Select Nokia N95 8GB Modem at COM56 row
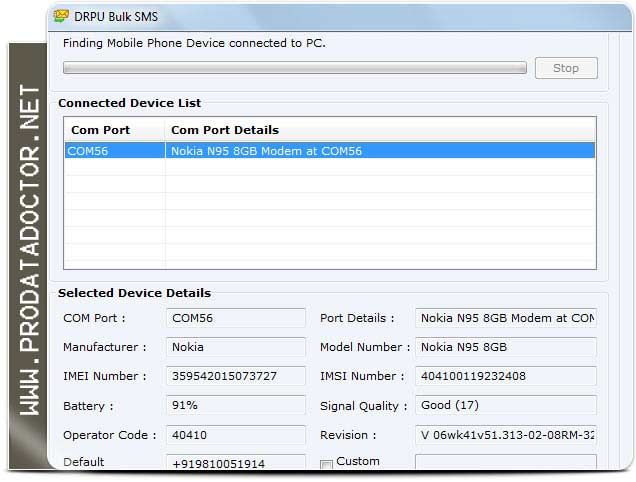Screen dimensions: 636x482 330,151
